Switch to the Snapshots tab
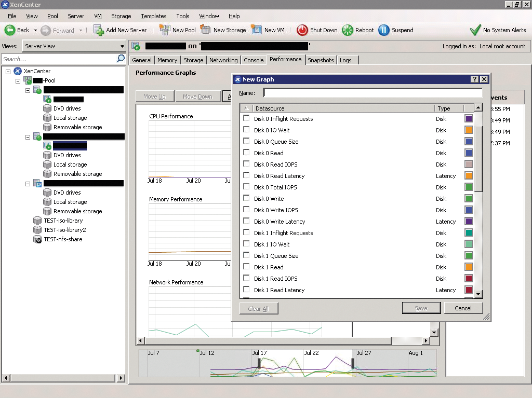532x398 pixels. (321, 60)
